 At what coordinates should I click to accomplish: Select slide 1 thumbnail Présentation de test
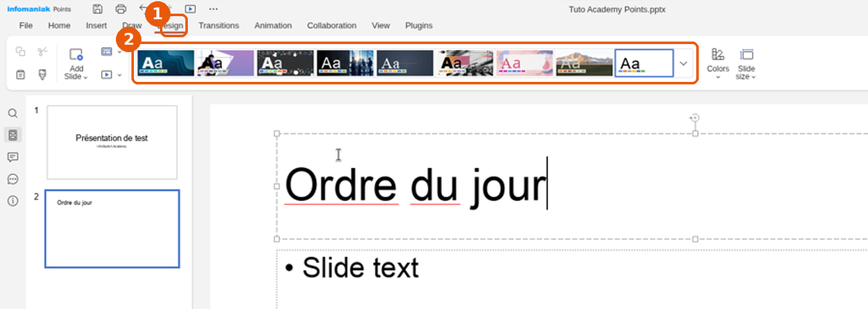(x=112, y=143)
